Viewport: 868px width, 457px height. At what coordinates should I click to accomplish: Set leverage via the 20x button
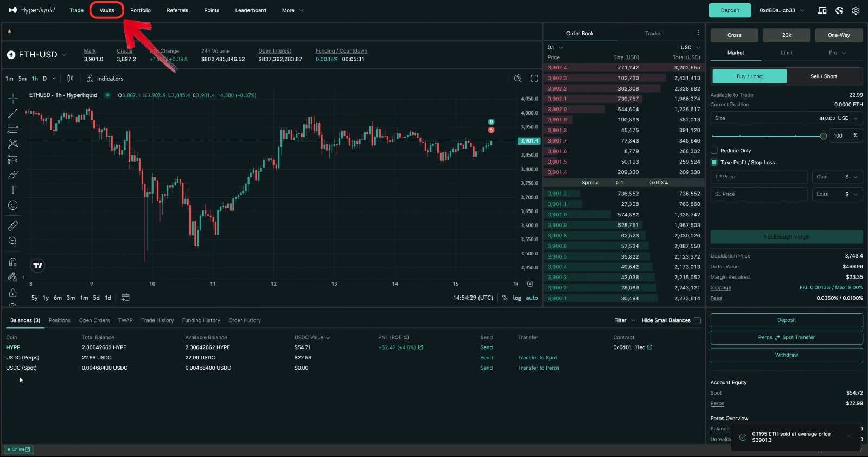[787, 35]
